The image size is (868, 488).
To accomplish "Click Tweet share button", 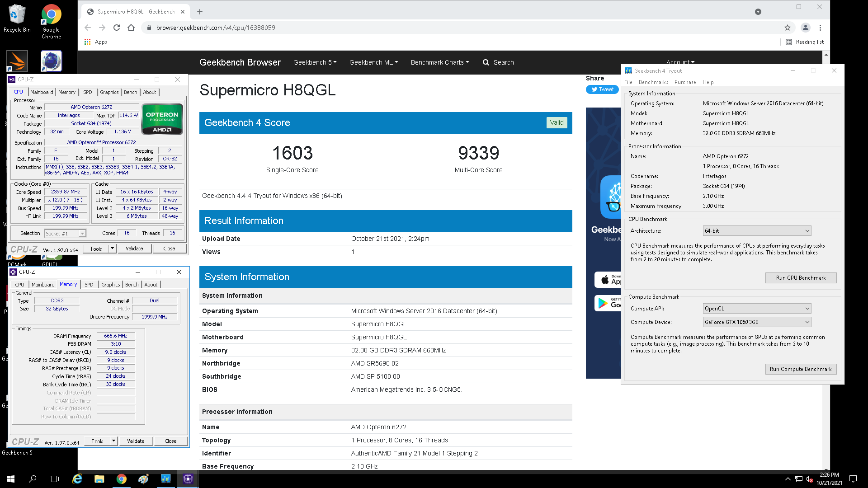I will [x=602, y=89].
